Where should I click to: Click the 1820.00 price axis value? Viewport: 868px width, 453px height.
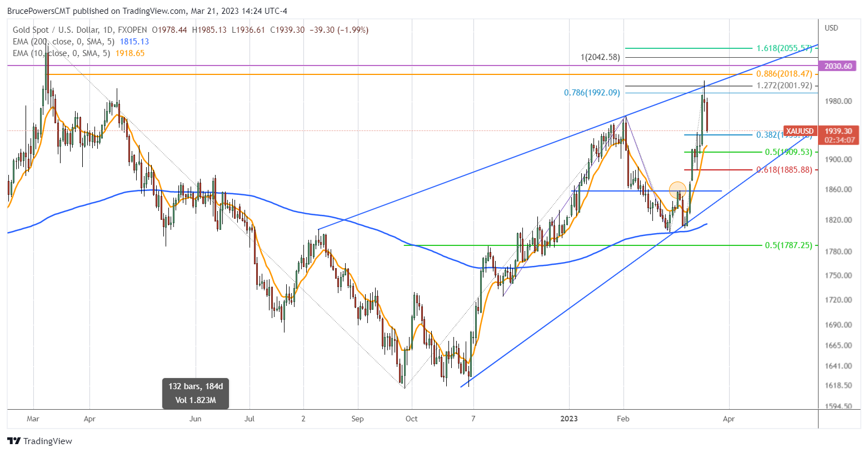(838, 220)
